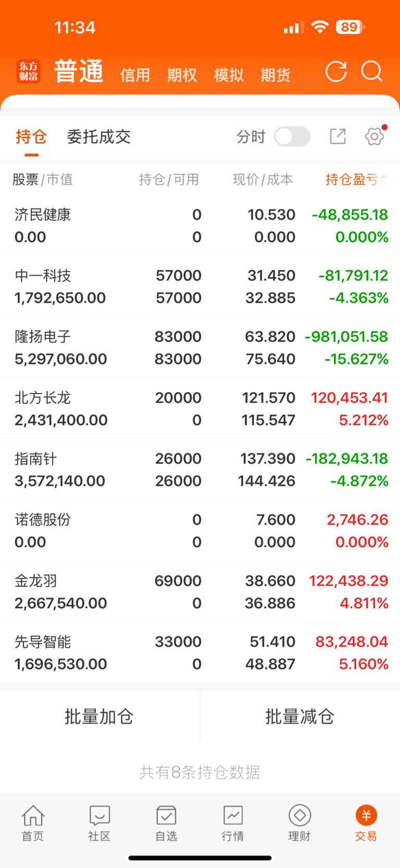Open 北方长龙 holding row
The width and height of the screenshot is (400, 868).
click(200, 408)
